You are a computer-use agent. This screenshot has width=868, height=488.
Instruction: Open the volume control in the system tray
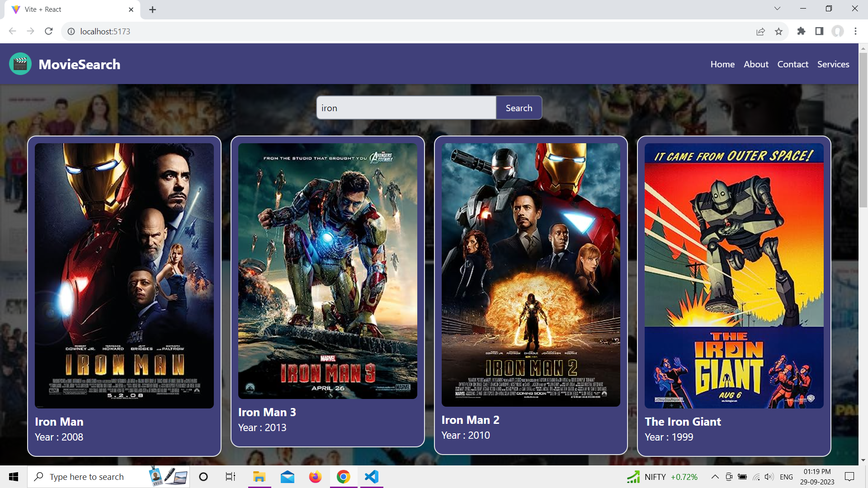(x=769, y=477)
